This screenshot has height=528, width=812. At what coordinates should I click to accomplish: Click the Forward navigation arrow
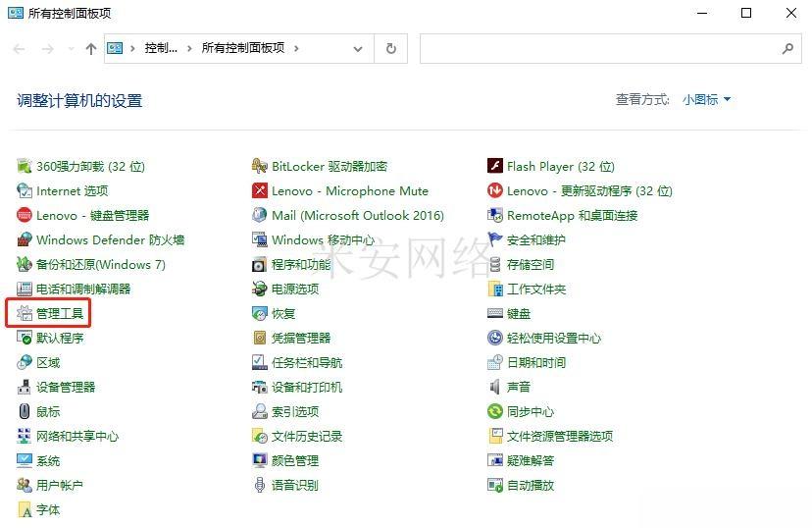click(x=48, y=49)
